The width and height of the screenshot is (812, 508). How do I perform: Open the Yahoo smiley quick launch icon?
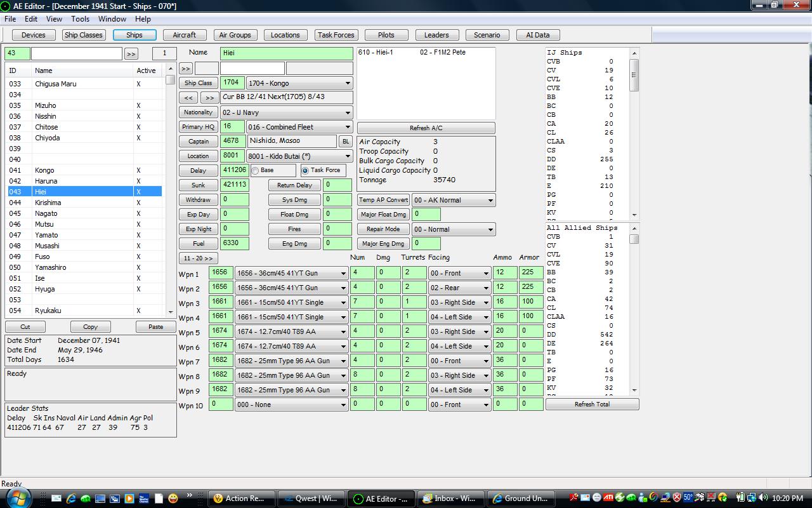[x=173, y=498]
